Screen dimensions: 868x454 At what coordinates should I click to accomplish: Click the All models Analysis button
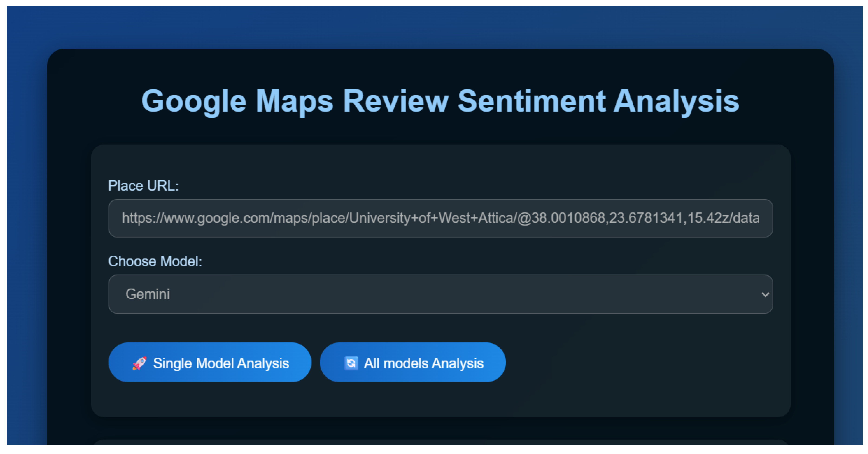(x=413, y=362)
